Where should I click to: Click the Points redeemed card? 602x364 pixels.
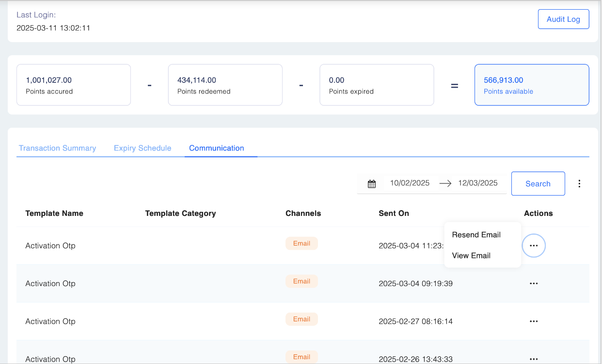(225, 85)
